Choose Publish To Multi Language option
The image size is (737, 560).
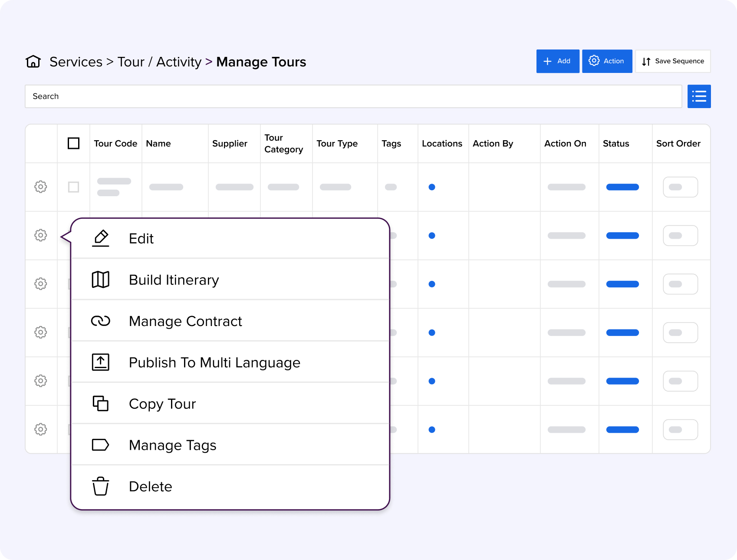tap(230, 362)
